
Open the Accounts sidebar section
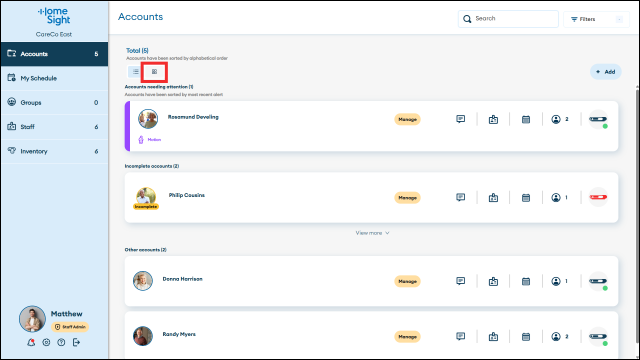(x=54, y=54)
